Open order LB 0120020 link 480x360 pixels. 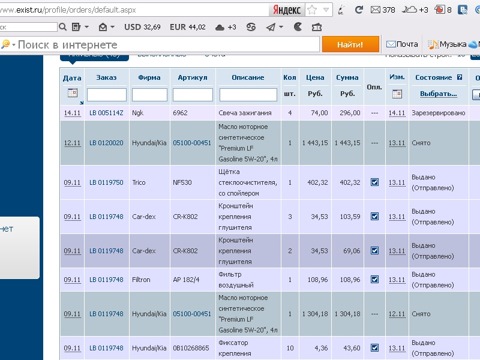coord(106,143)
